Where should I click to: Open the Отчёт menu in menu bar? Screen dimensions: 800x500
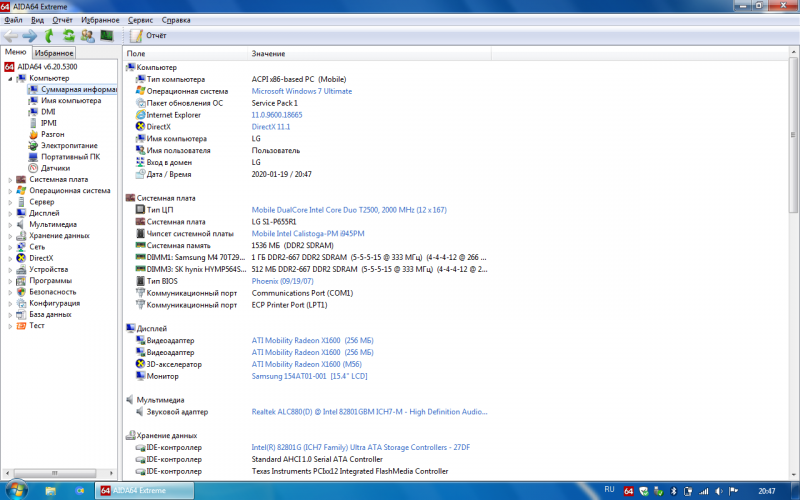pyautogui.click(x=62, y=20)
